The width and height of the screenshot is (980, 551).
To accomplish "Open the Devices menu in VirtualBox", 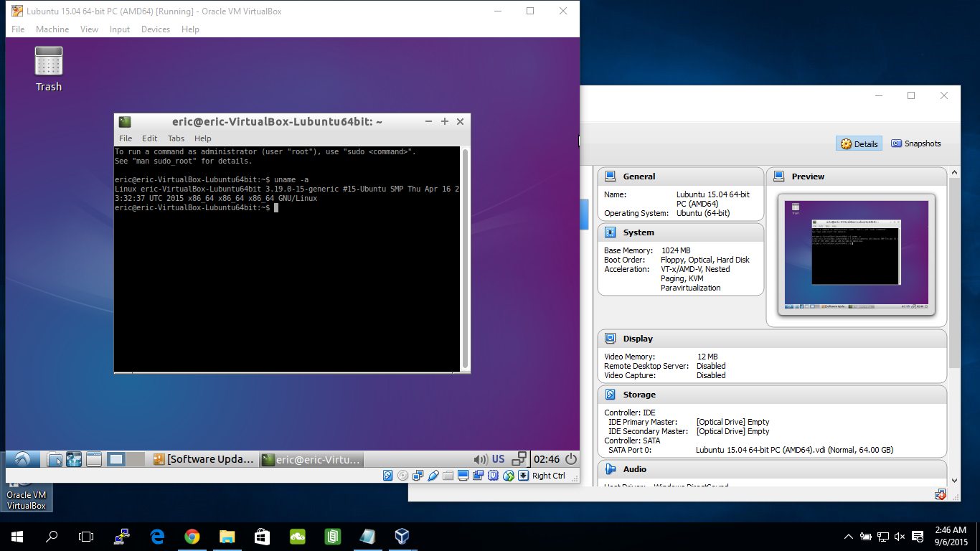I will coord(155,29).
